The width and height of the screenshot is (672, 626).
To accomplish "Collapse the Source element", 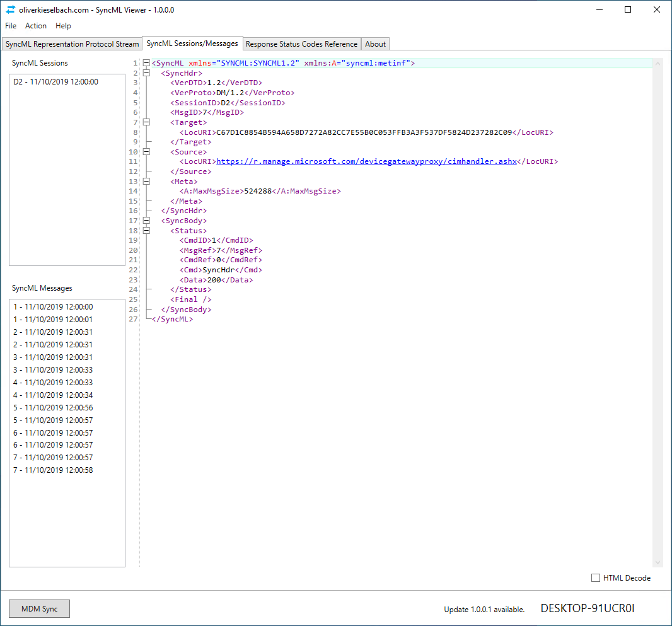I will click(x=146, y=151).
